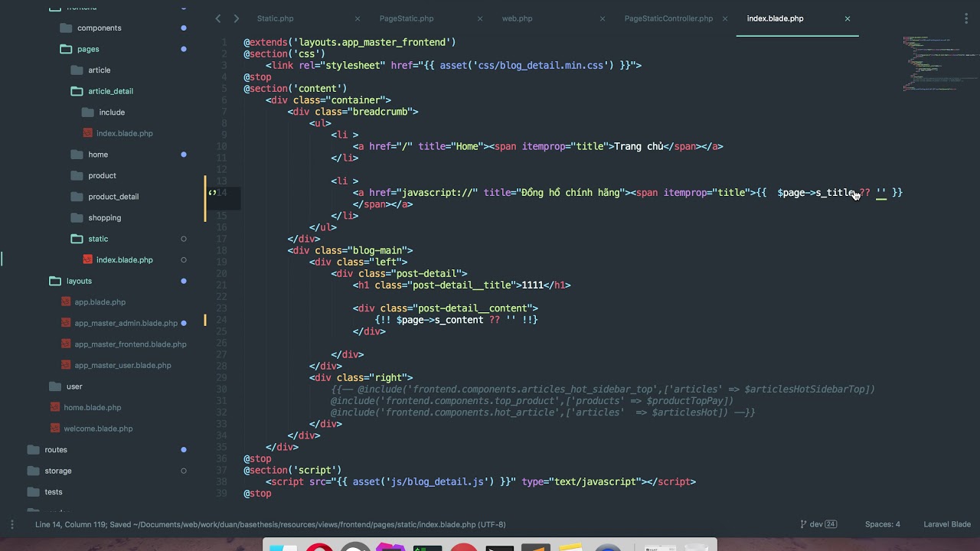Close the PageStaticController.php tab
This screenshot has width=980, height=551.
pos(725,18)
